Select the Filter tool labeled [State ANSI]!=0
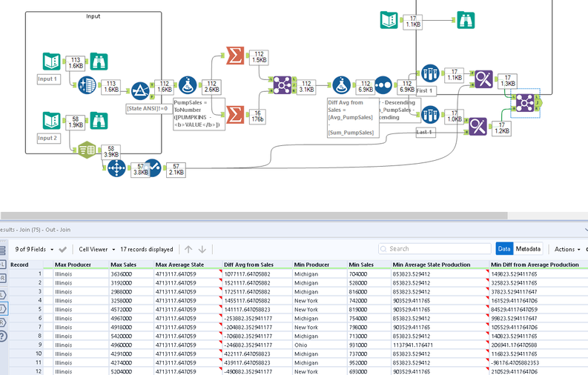Image resolution: width=588 pixels, height=375 pixels. [x=140, y=90]
